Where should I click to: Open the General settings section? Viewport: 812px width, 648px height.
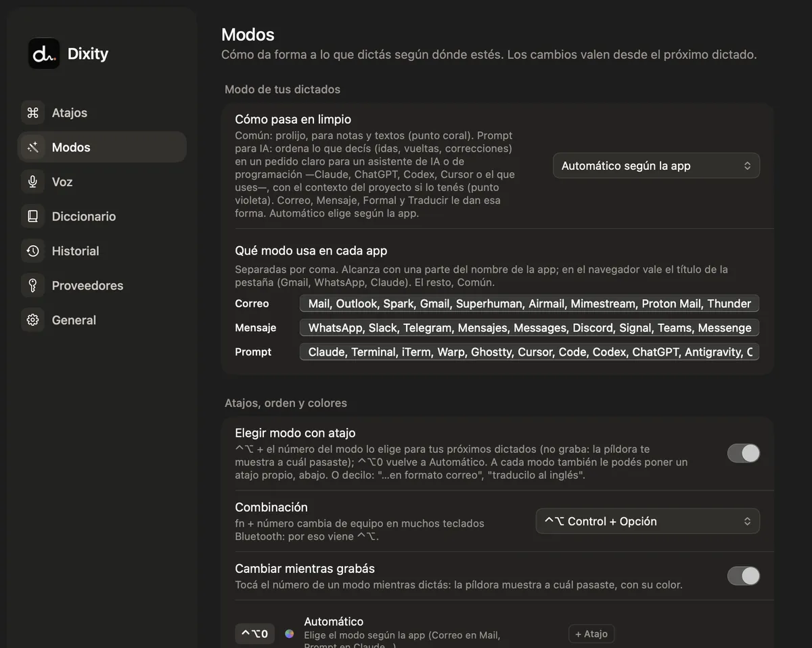click(101, 320)
